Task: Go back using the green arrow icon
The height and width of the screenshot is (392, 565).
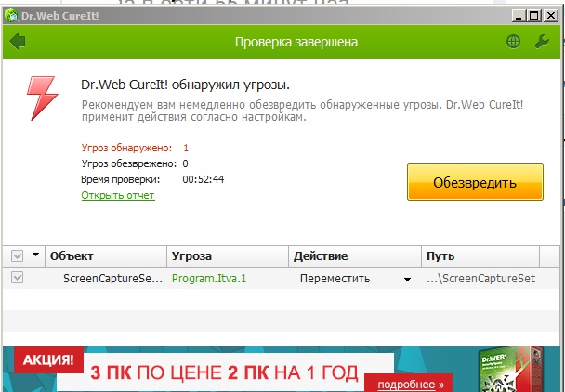Action: coord(18,42)
